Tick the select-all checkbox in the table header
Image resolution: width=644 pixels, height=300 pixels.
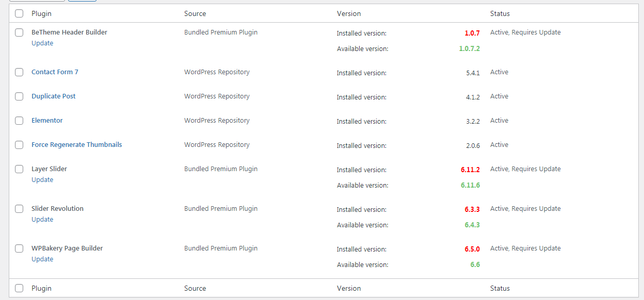[x=19, y=13]
